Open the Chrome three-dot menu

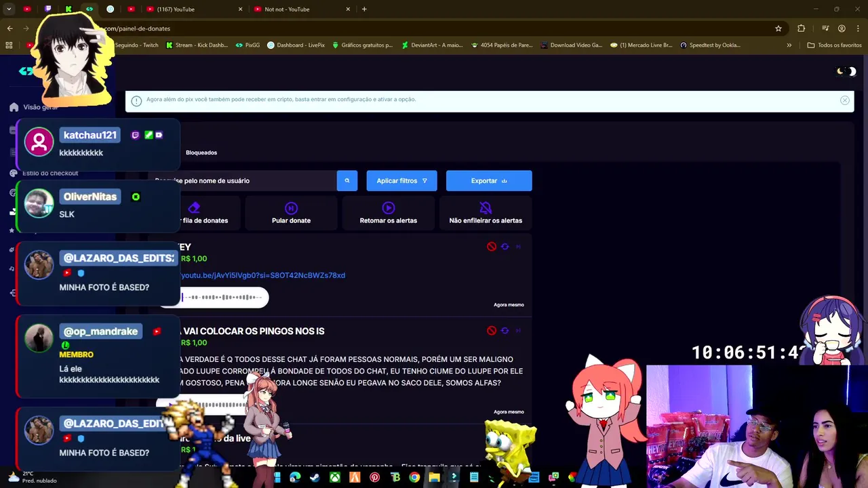[857, 28]
